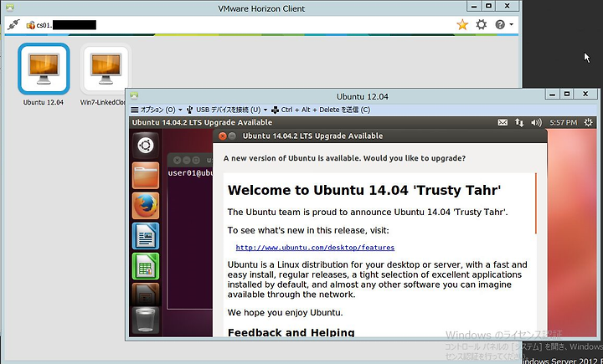Close the Ubuntu upgrade dialog
603x364 pixels.
coord(222,136)
